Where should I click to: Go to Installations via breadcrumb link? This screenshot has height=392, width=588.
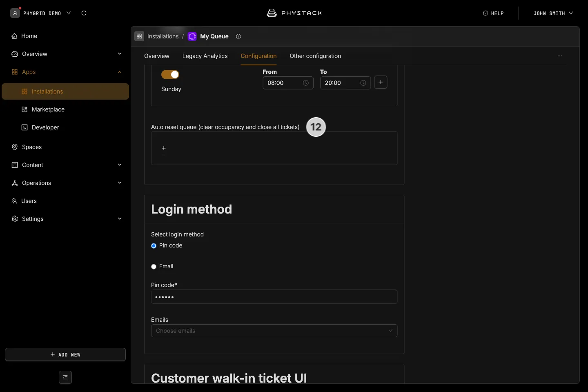(x=163, y=36)
